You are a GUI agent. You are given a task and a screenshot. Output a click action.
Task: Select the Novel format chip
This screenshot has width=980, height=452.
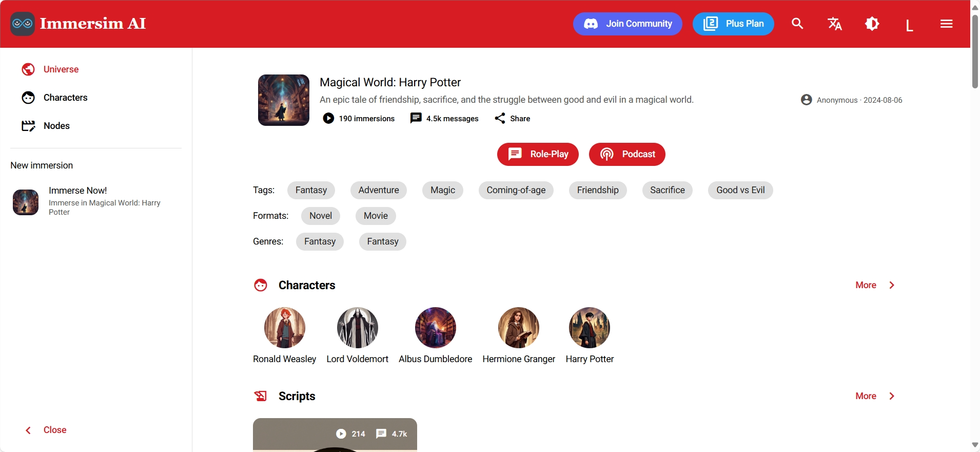coord(321,216)
